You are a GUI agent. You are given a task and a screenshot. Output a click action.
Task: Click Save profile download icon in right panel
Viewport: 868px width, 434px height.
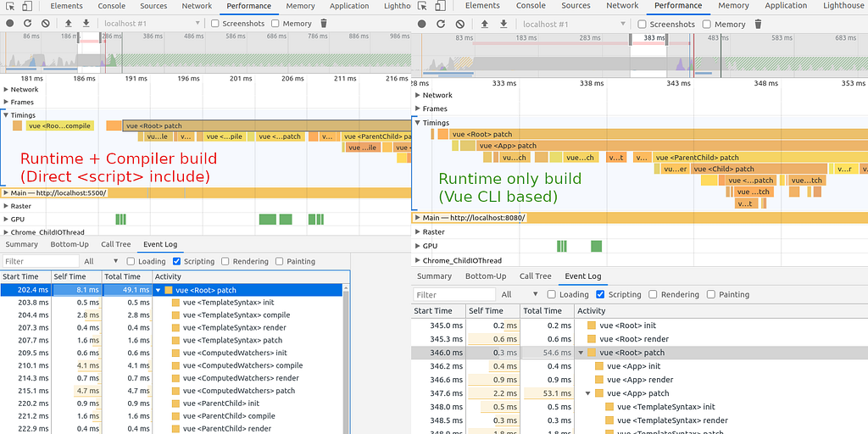(504, 24)
